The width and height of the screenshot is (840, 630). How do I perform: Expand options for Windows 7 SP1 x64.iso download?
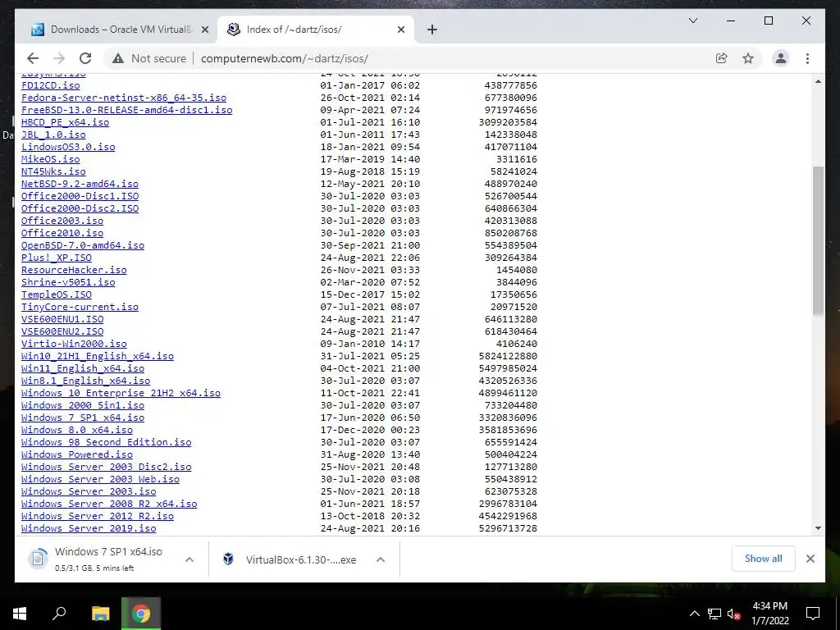tap(189, 559)
